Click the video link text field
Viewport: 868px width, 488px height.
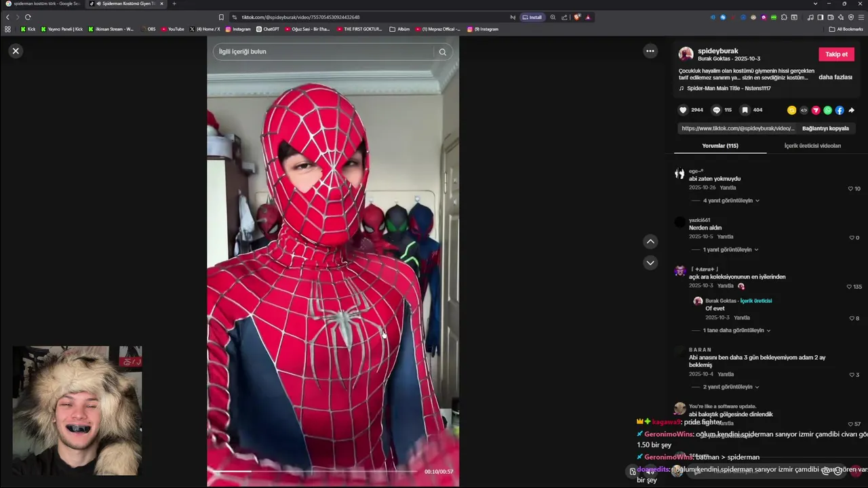click(738, 128)
